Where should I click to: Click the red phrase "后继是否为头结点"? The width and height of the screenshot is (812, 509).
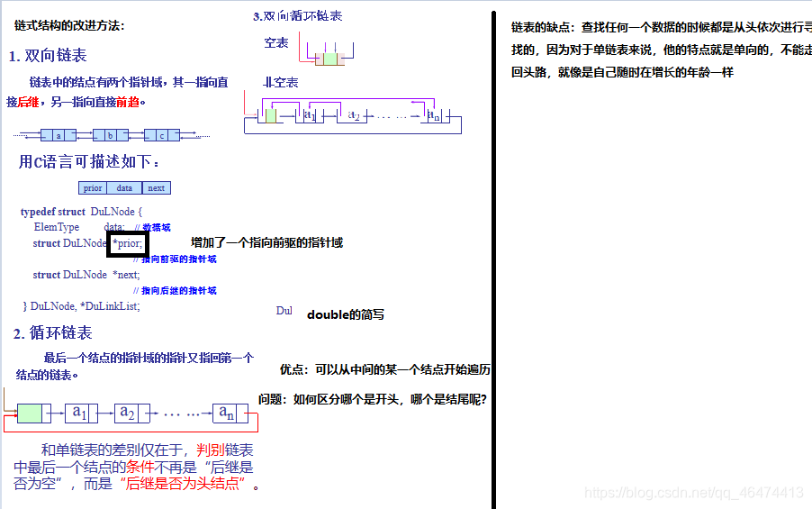182,484
